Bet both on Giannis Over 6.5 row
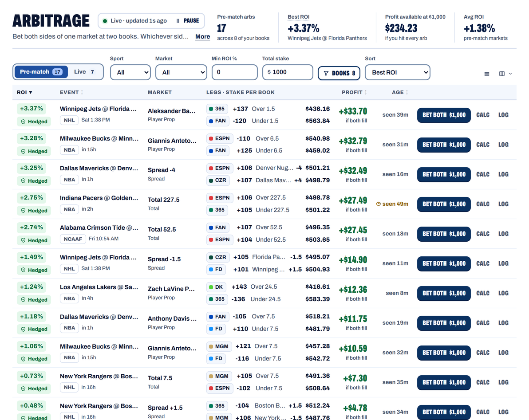529x420 pixels. tap(444, 145)
